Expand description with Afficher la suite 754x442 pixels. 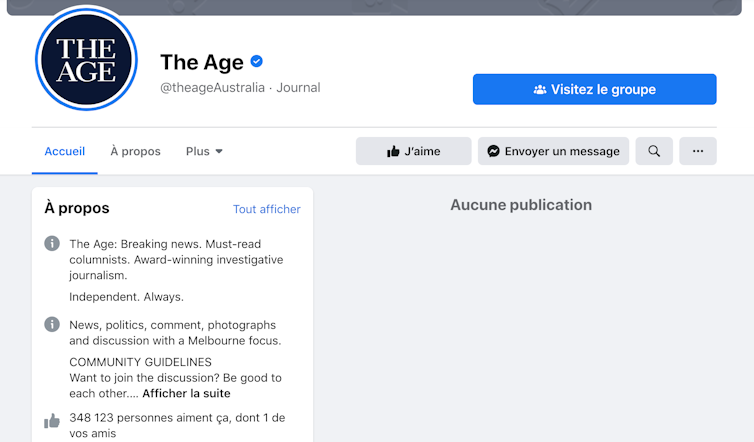186,393
